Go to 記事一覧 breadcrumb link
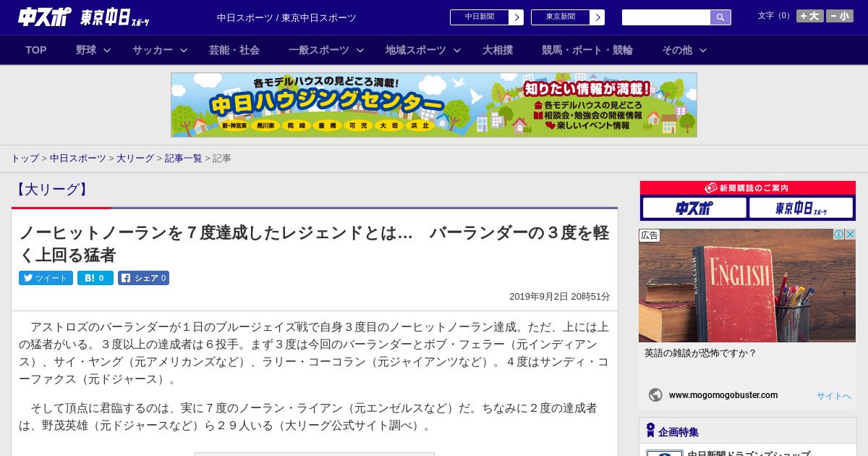Viewport: 868px width, 456px height. coord(183,159)
